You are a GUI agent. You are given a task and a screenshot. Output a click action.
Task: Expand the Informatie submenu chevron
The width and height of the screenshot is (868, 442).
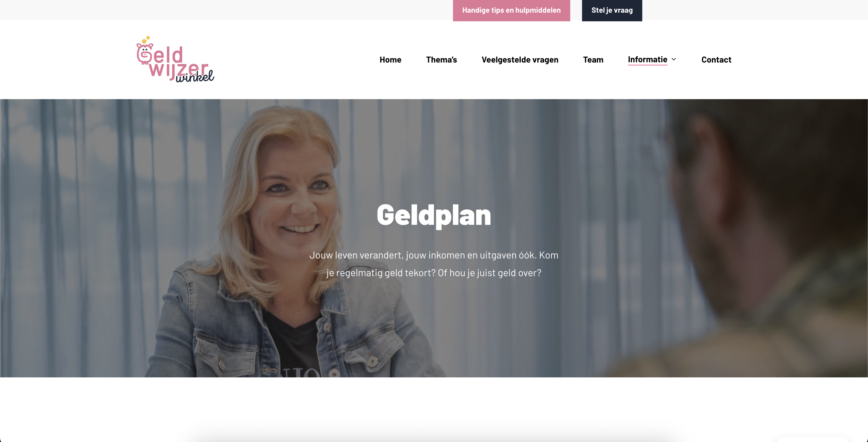pos(674,59)
